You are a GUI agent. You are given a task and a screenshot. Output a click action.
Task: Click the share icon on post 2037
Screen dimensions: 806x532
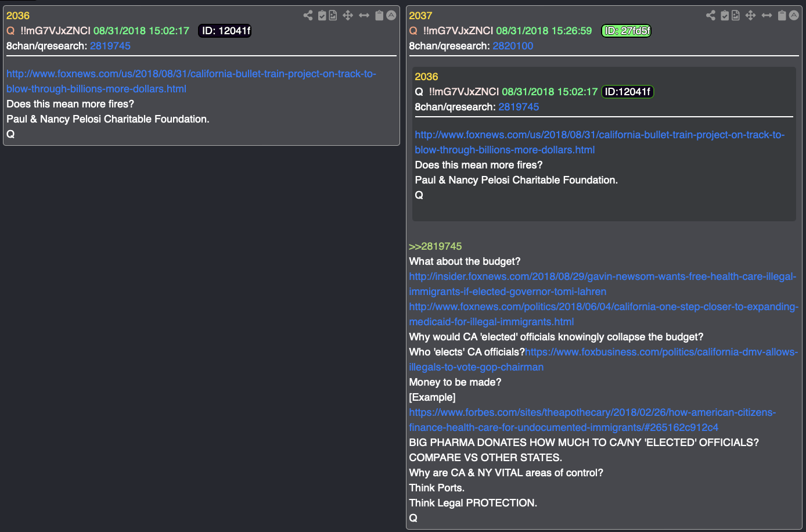tap(711, 16)
